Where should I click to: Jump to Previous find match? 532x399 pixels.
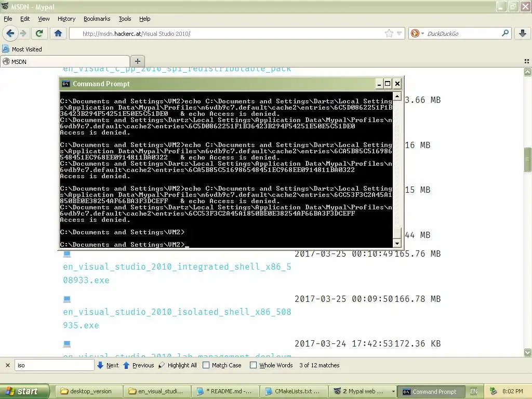click(x=138, y=365)
